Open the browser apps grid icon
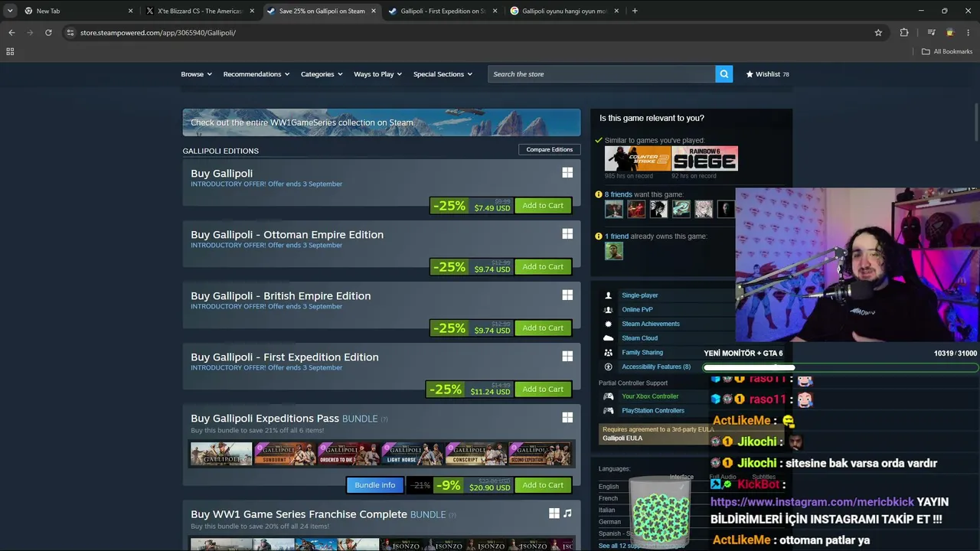The width and height of the screenshot is (980, 551). point(10,51)
